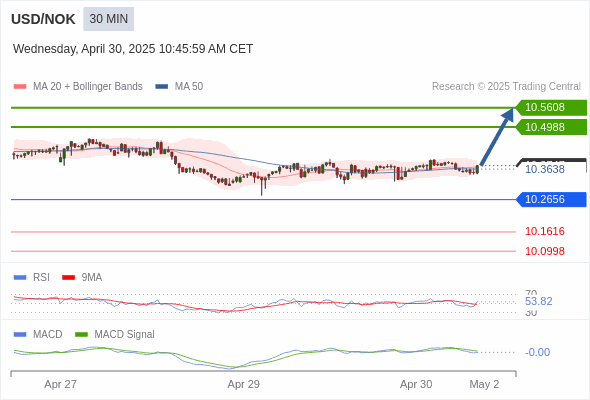
Task: Click the RSI legend label
Action: pyautogui.click(x=41, y=278)
